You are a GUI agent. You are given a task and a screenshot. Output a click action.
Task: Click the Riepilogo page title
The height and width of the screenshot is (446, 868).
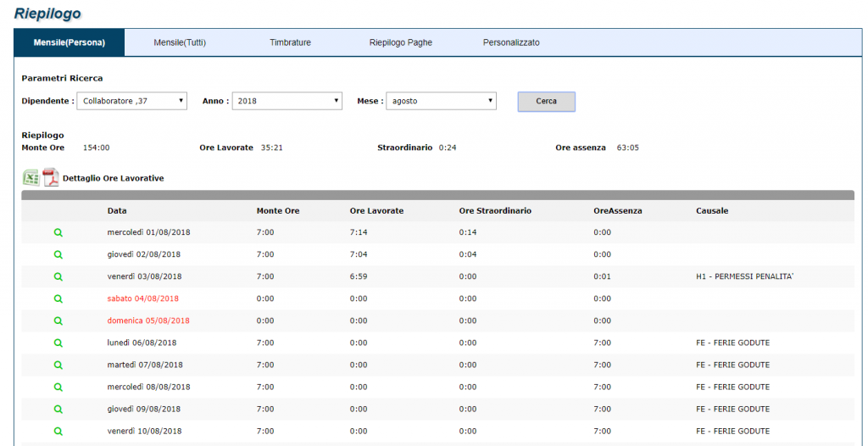pos(47,14)
